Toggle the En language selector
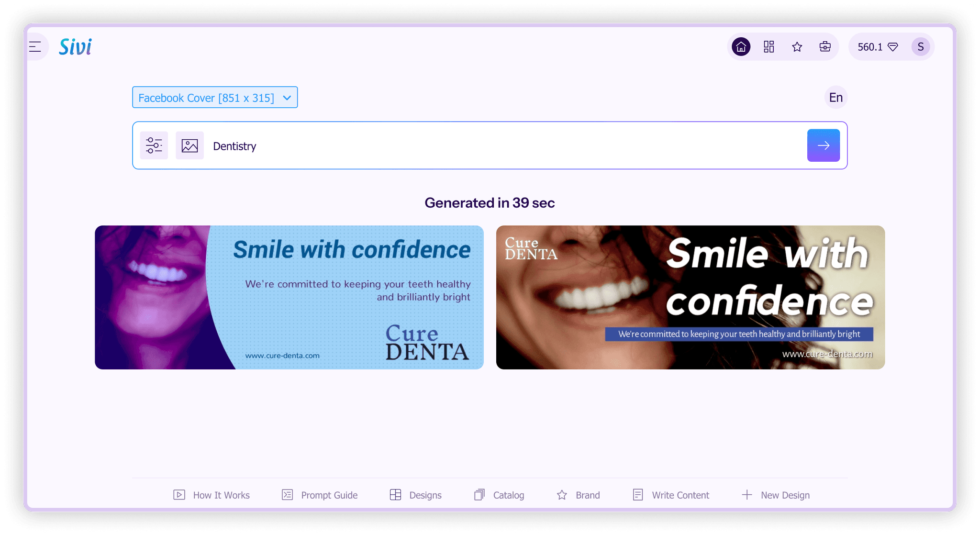This screenshot has width=980, height=535. (835, 97)
